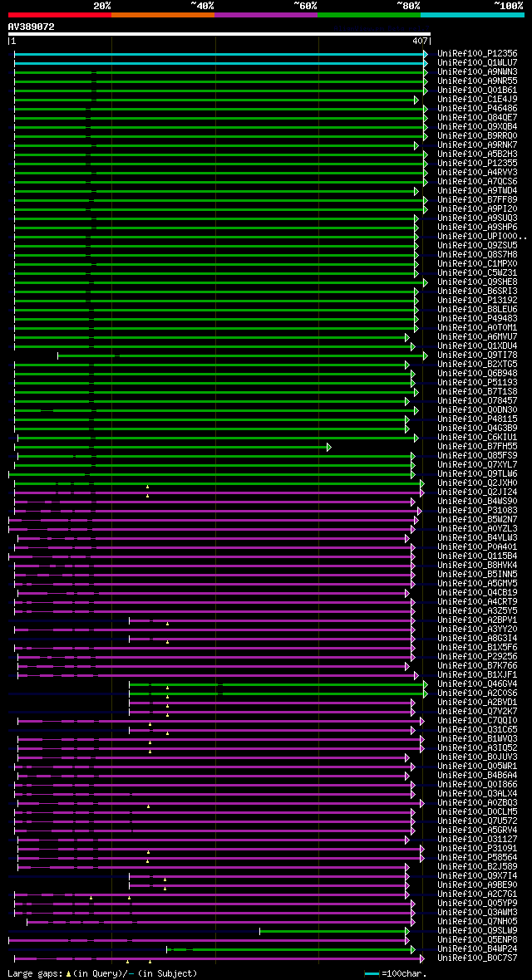The width and height of the screenshot is (532, 980).
Task: Click the UniRef100_B8HVK4 label
Action: coord(477,566)
